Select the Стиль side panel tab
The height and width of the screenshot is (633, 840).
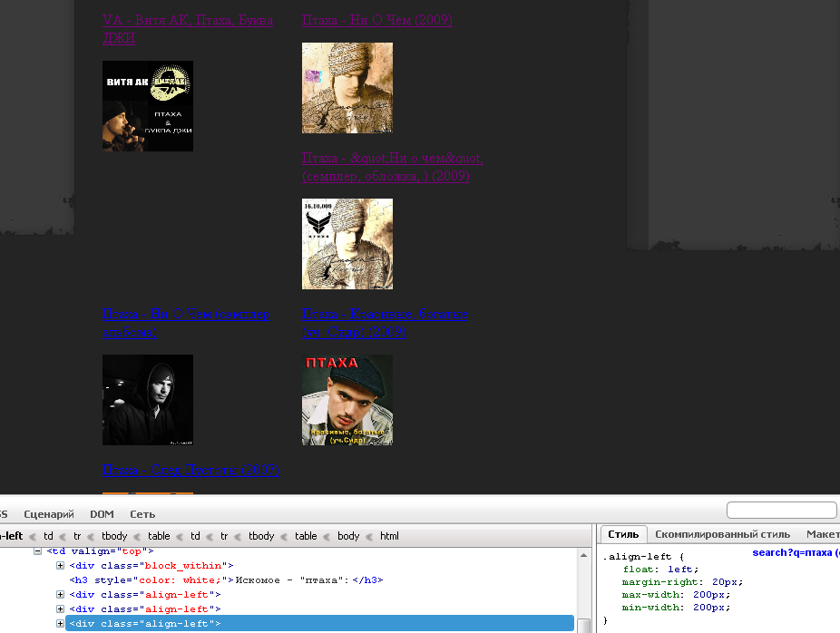pos(623,534)
